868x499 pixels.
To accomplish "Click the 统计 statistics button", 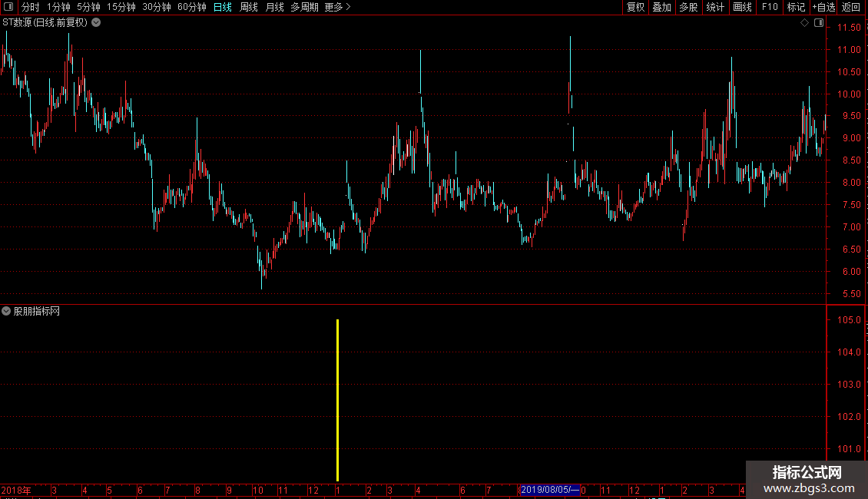I will 715,7.
